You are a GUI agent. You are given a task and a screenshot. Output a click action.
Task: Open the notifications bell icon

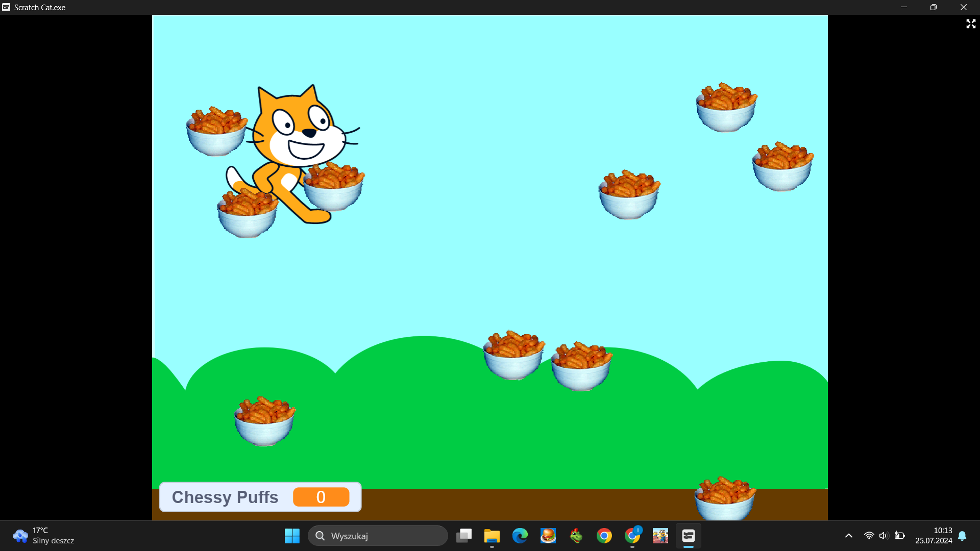click(x=963, y=536)
